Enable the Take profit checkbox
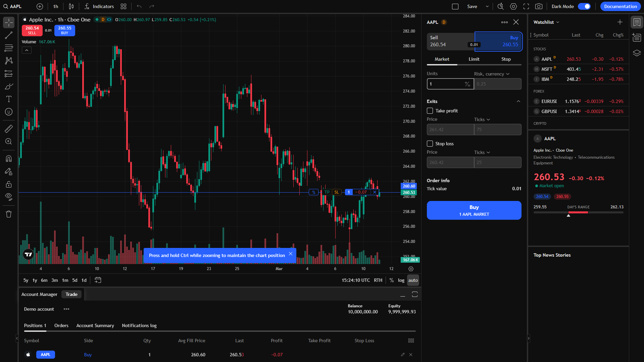 (430, 110)
